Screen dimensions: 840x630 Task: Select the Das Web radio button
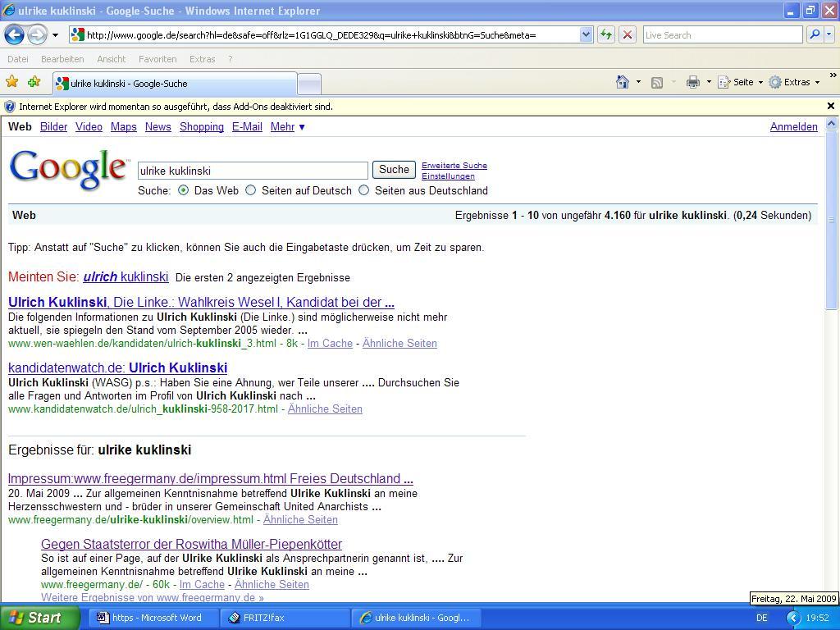(x=184, y=190)
